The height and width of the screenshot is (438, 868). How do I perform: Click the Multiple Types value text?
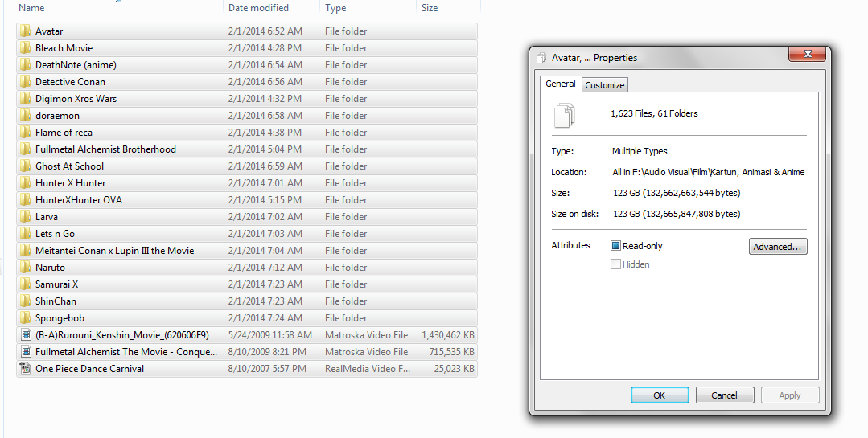tap(640, 151)
